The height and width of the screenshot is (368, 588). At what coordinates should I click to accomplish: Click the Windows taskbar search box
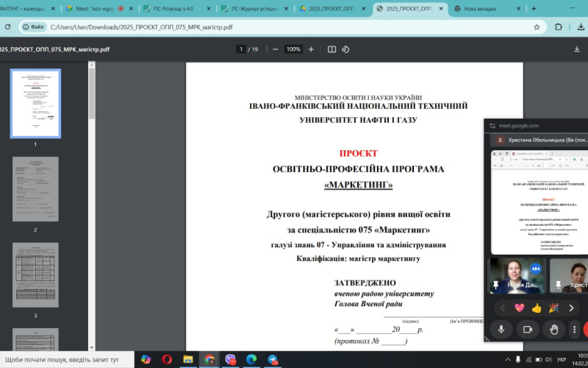(x=66, y=359)
